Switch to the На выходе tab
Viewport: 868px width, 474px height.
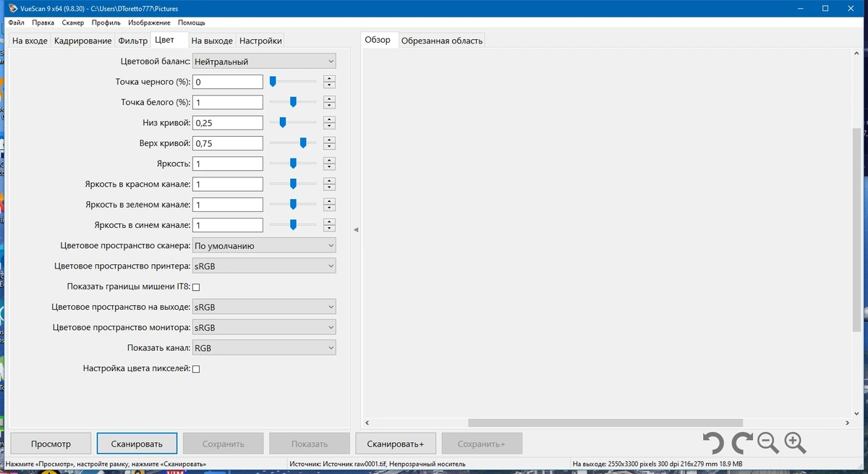click(x=212, y=41)
